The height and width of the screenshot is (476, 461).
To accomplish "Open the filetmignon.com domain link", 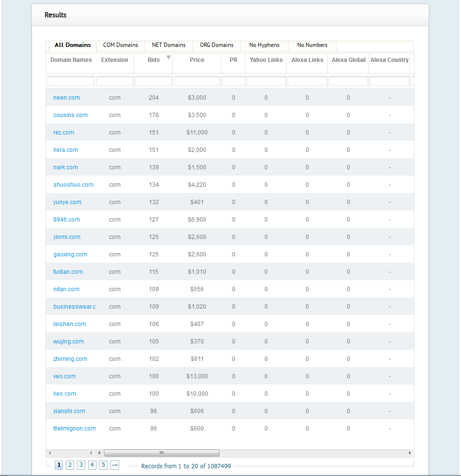I will pyautogui.click(x=74, y=429).
